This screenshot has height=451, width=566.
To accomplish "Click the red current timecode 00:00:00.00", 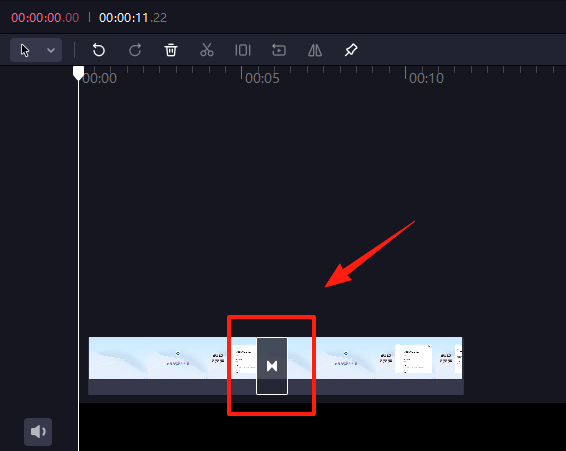I will click(45, 18).
